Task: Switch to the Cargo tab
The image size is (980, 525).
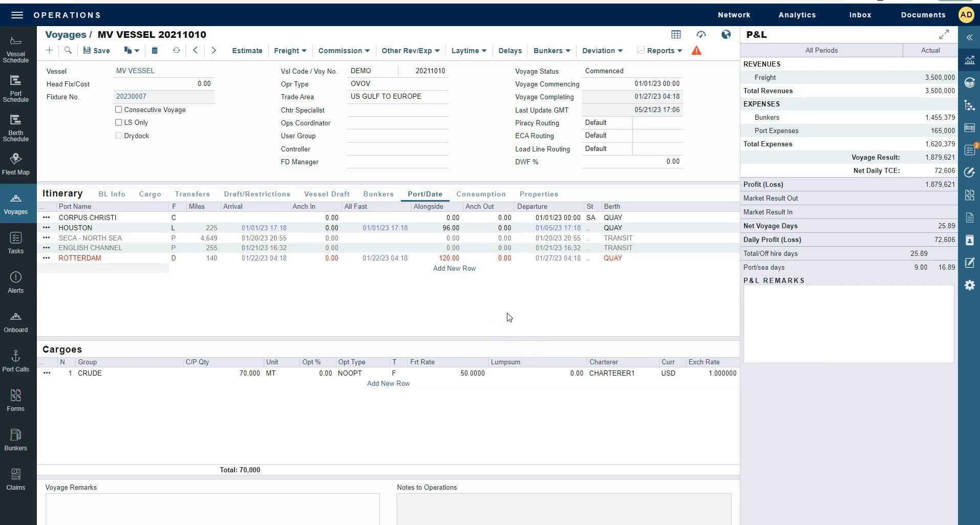Action: click(150, 194)
